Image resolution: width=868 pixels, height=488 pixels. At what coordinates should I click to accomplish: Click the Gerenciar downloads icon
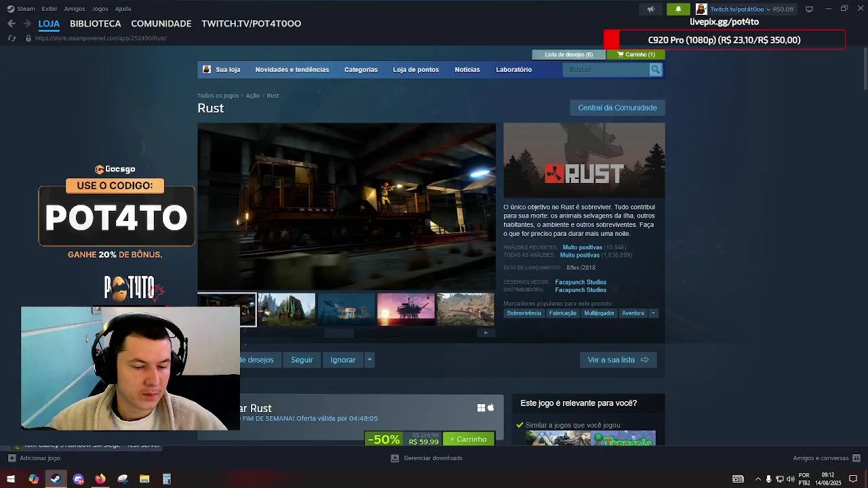pyautogui.click(x=395, y=458)
